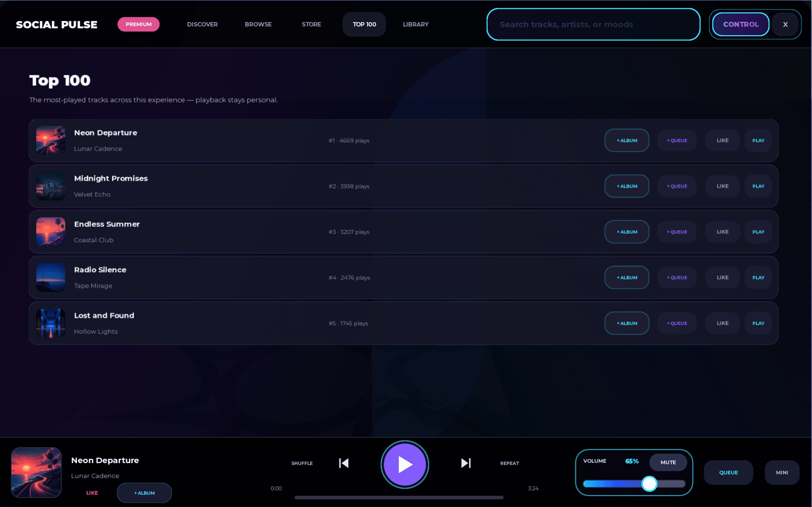
Task: Like Midnight Promises
Action: point(722,186)
